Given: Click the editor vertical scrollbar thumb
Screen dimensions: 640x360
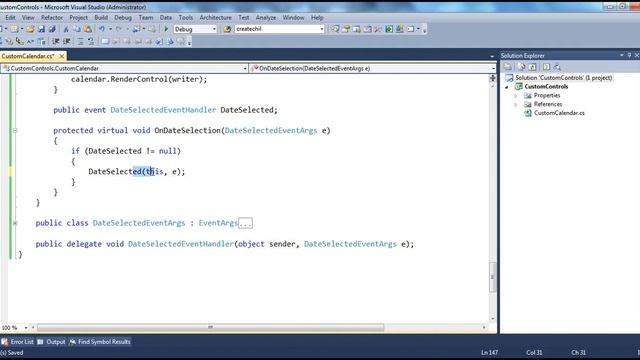Looking at the screenshot, I should 493,277.
